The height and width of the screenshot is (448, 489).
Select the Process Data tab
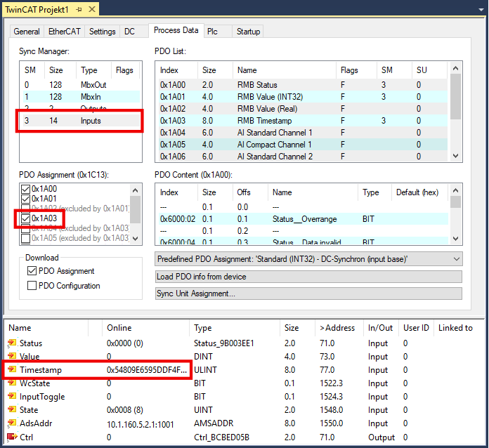pos(176,30)
